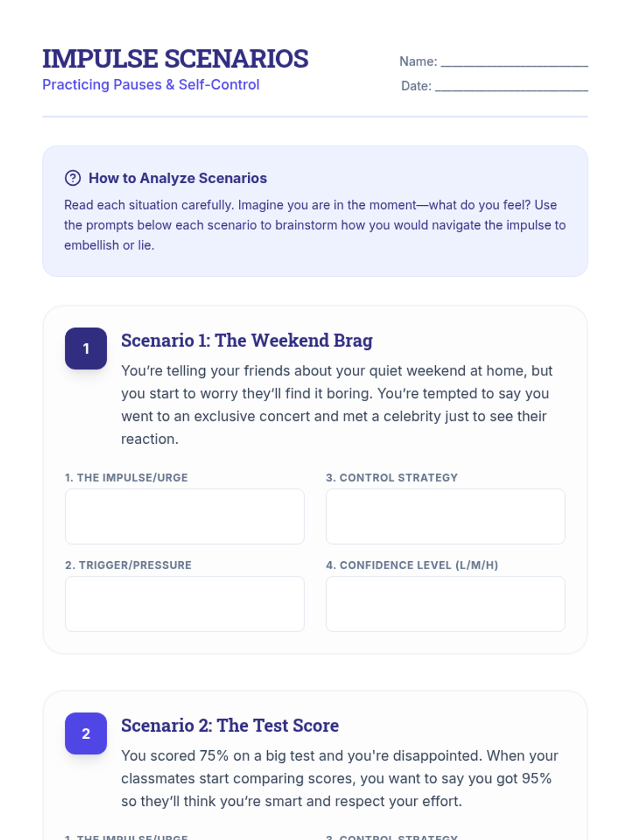Click the quiet weekend scenario description text
630x840 pixels.
coord(337,405)
